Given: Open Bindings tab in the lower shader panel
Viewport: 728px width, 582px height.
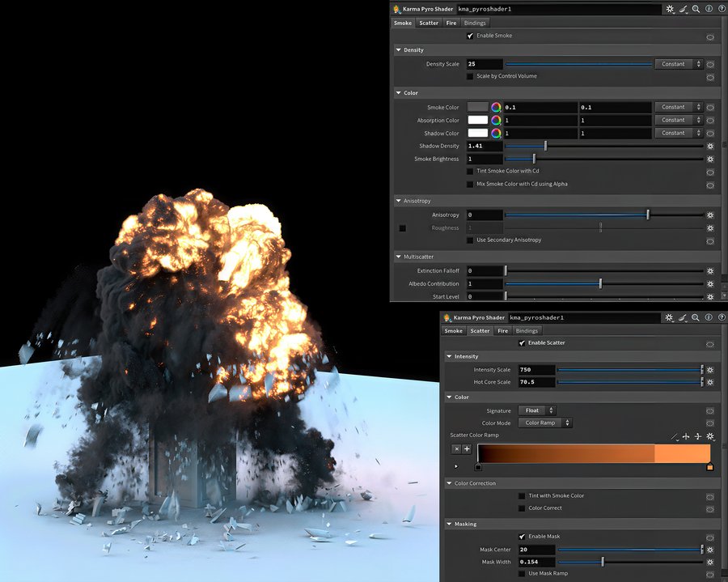Looking at the screenshot, I should pyautogui.click(x=527, y=330).
